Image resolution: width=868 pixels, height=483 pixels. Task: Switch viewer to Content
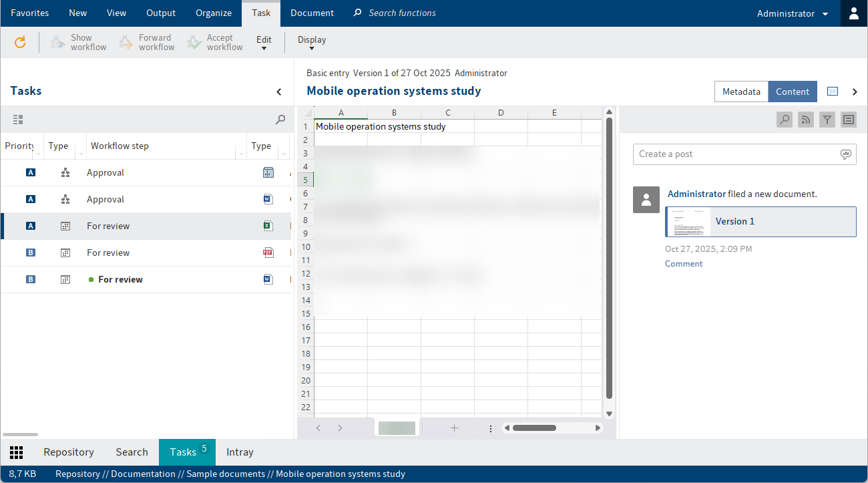coord(792,92)
